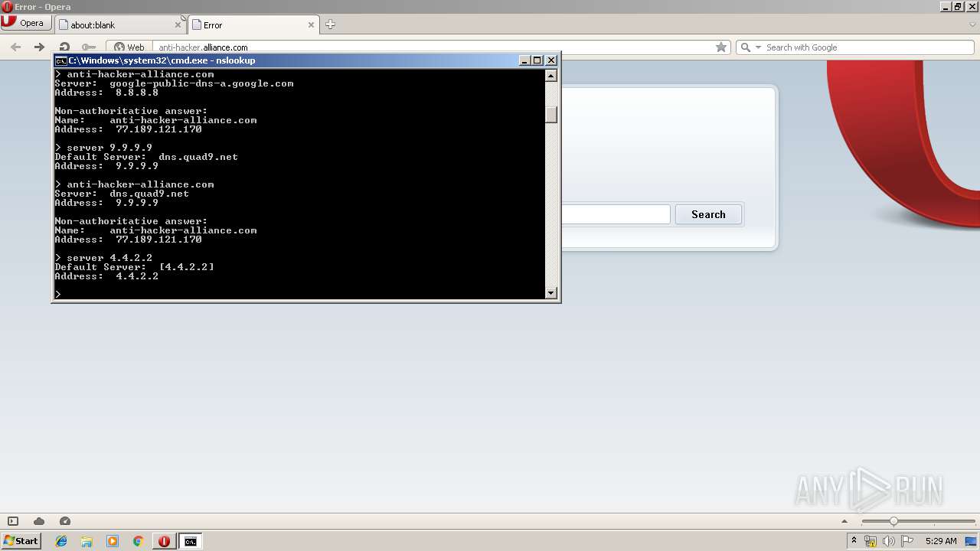Click the Opera Turbo gauge icon
Screen dimensions: 980x551
[x=65, y=521]
